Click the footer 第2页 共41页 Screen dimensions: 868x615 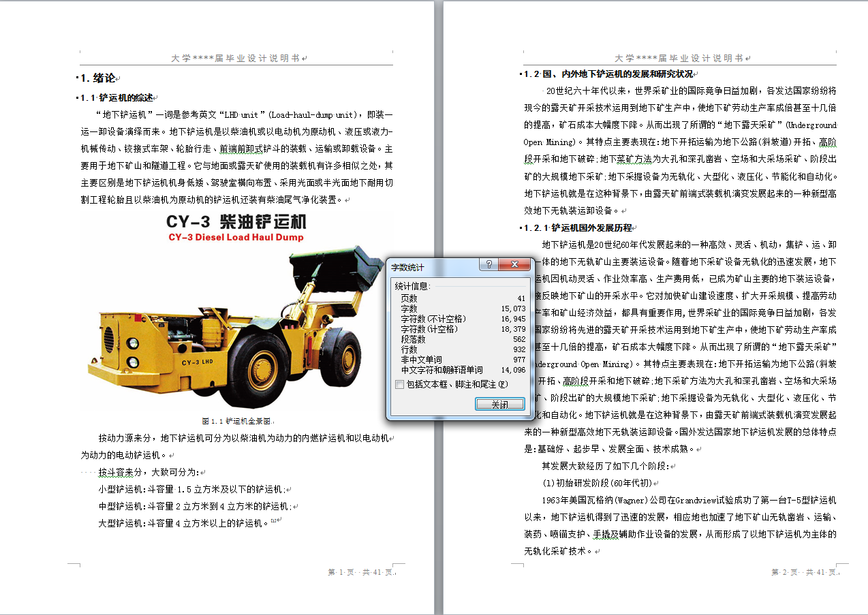click(x=803, y=573)
